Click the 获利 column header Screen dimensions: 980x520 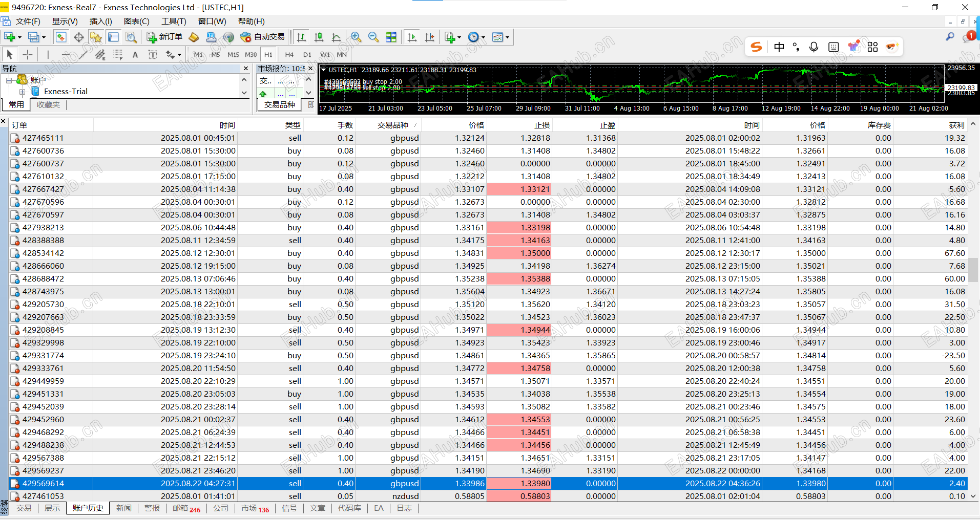pyautogui.click(x=956, y=125)
